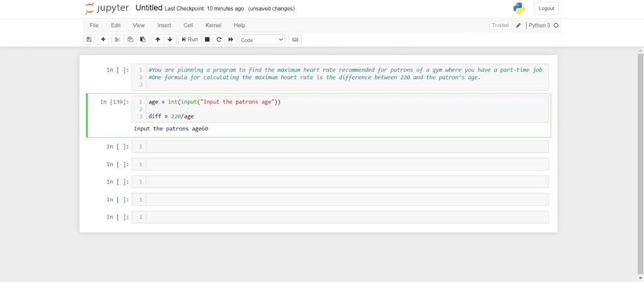Screen dimensions: 644x282
Task: Move selected cell down arrow
Action: pyautogui.click(x=170, y=40)
